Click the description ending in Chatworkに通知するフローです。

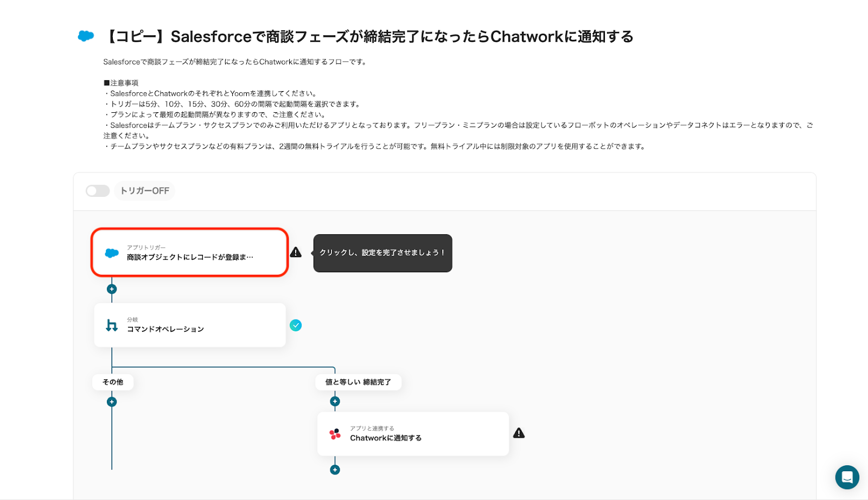[x=235, y=62]
